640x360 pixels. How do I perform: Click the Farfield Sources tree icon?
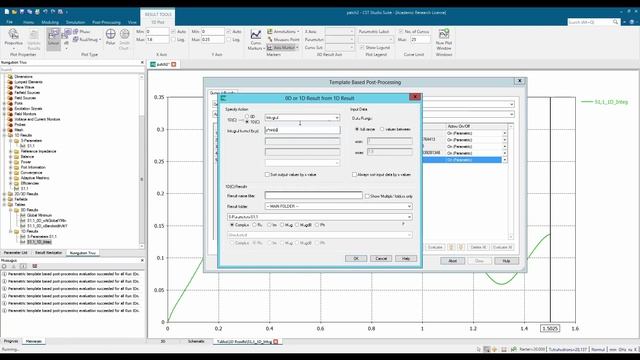[x=10, y=92]
